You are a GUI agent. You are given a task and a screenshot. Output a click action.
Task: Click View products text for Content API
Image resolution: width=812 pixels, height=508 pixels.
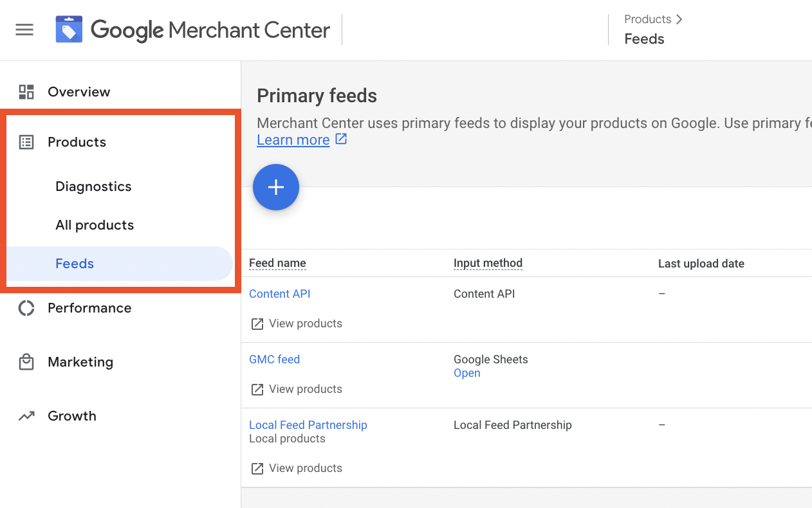(306, 323)
